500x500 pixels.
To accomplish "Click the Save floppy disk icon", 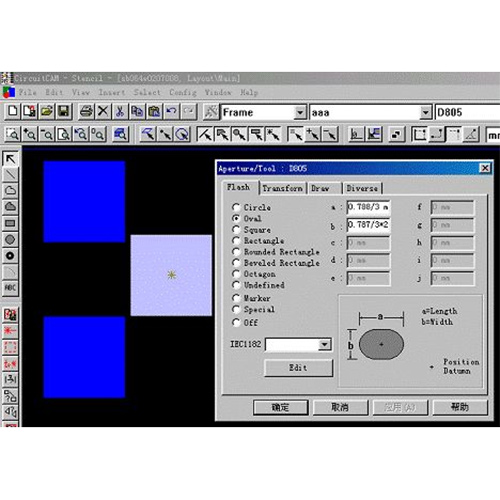I will pyautogui.click(x=64, y=111).
